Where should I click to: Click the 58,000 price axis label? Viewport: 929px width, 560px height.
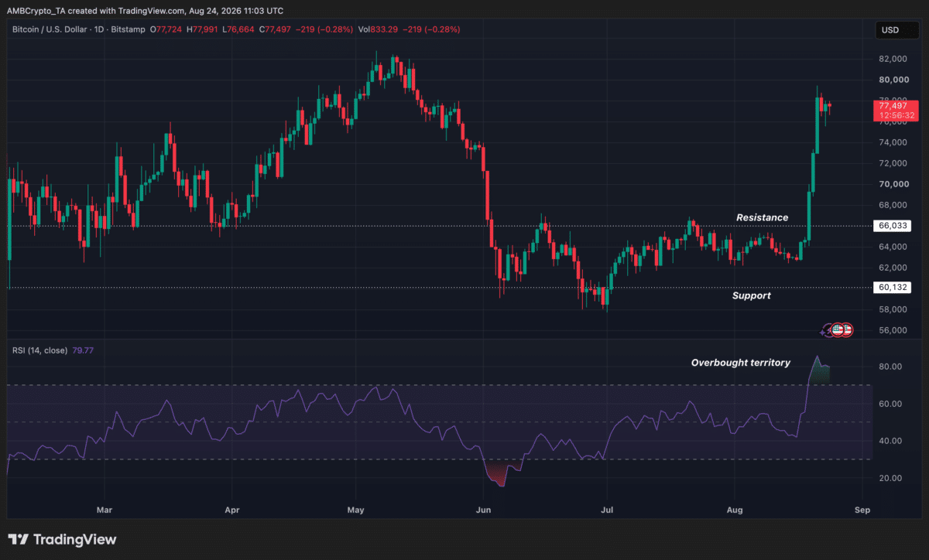(x=893, y=309)
